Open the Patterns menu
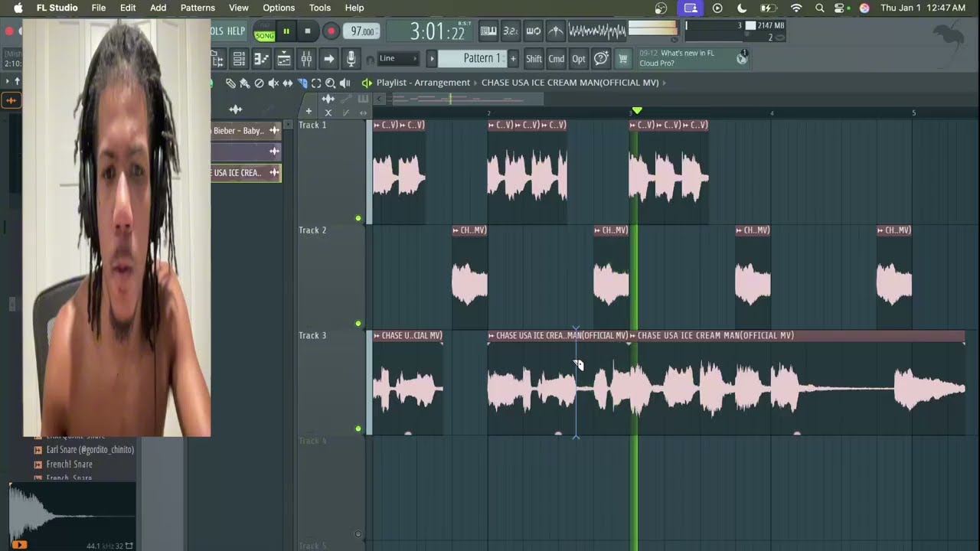980x551 pixels. point(198,8)
